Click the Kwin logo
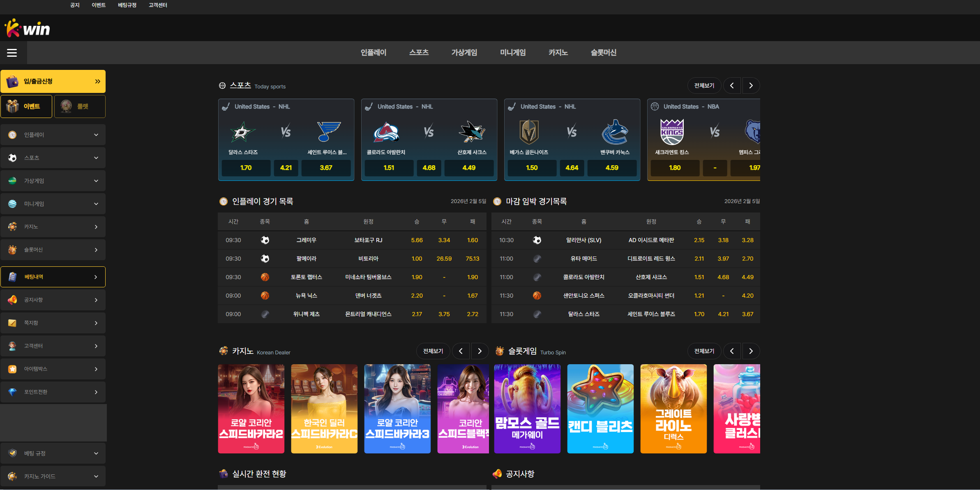 tap(27, 28)
